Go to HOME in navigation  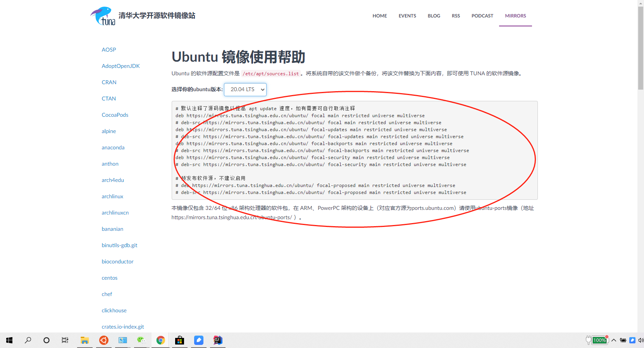coord(380,16)
